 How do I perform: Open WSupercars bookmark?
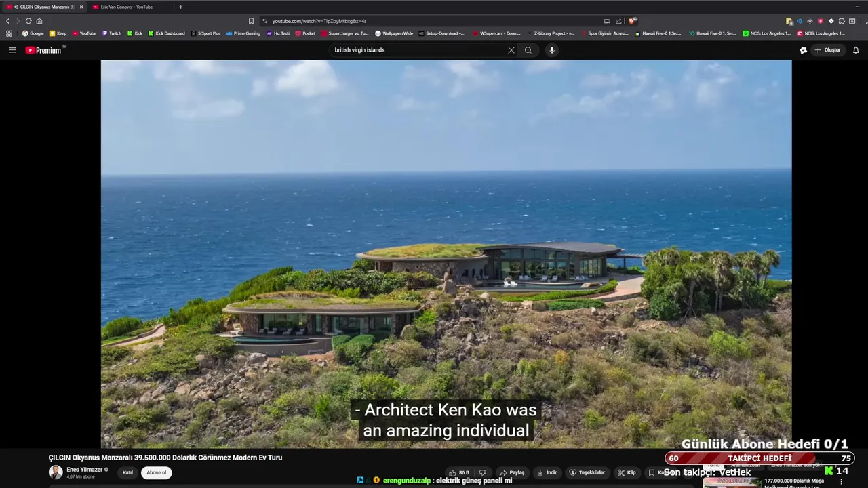(x=496, y=33)
